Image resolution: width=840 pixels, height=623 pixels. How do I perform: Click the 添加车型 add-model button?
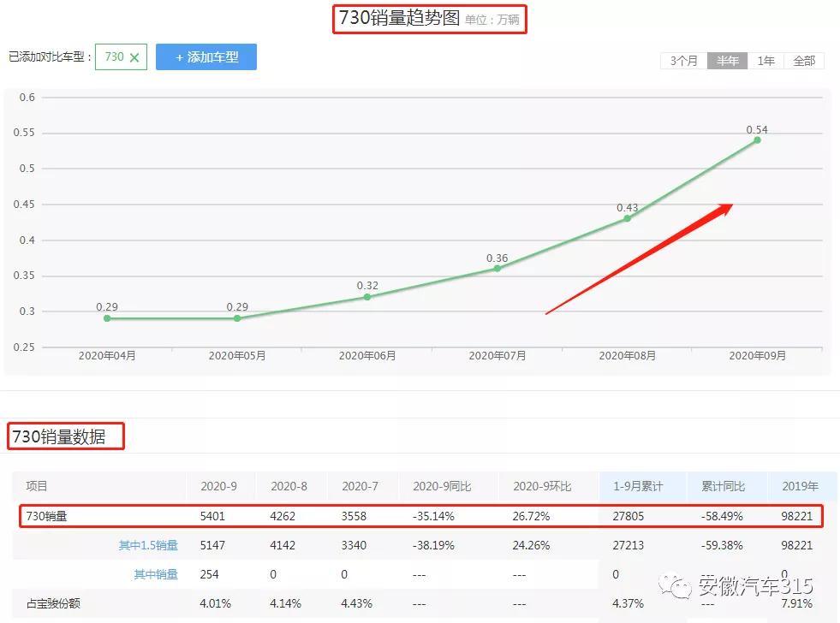coord(206,56)
